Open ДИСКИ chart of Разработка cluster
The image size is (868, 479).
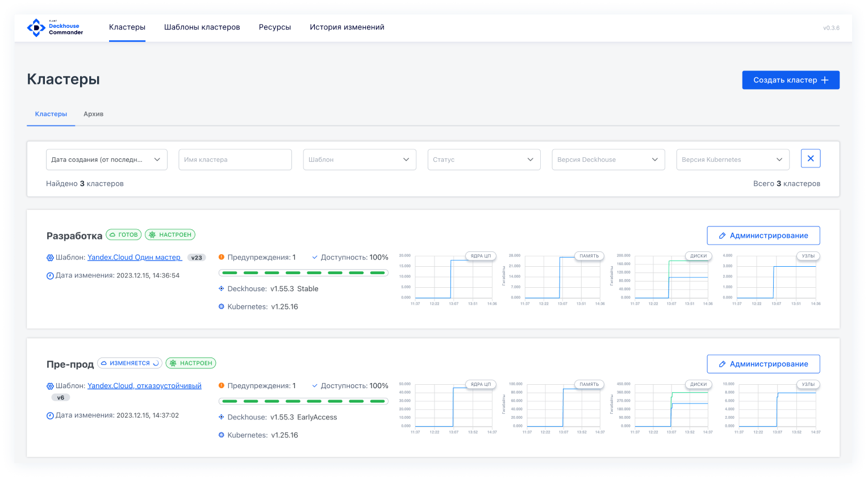(662, 279)
